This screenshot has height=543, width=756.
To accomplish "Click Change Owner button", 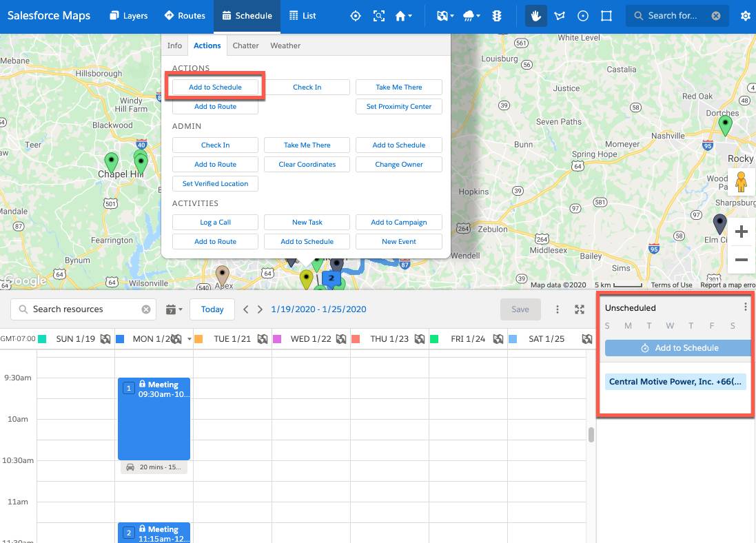I will click(399, 165).
